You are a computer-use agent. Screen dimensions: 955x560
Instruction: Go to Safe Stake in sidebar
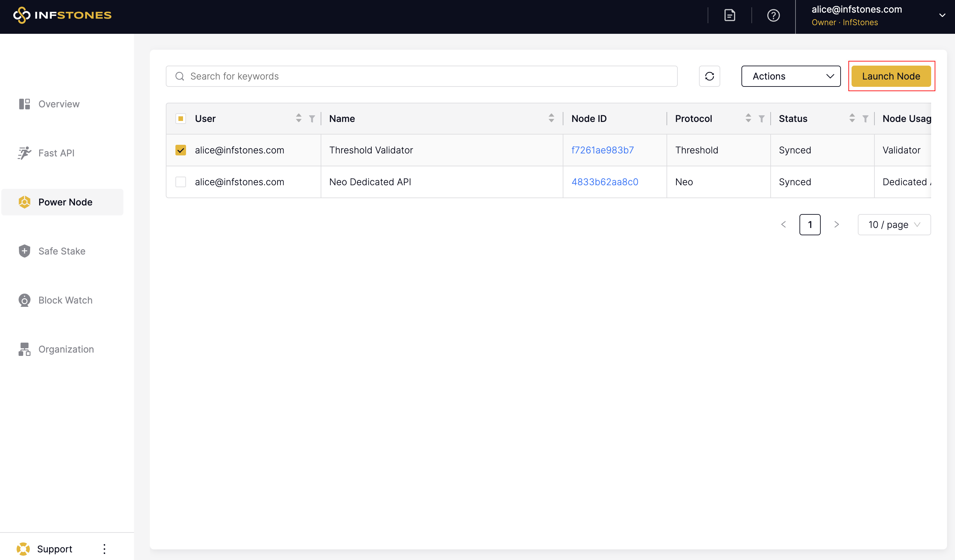click(62, 251)
